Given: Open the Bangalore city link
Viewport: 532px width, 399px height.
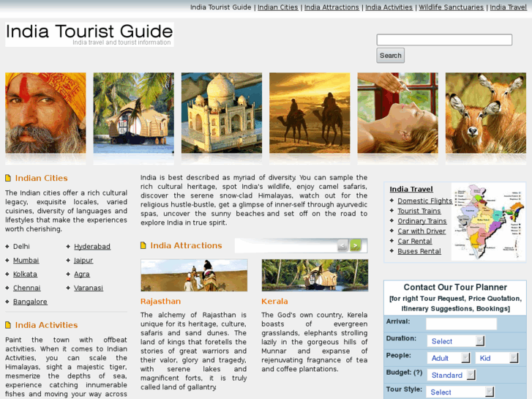Looking at the screenshot, I should (x=30, y=302).
